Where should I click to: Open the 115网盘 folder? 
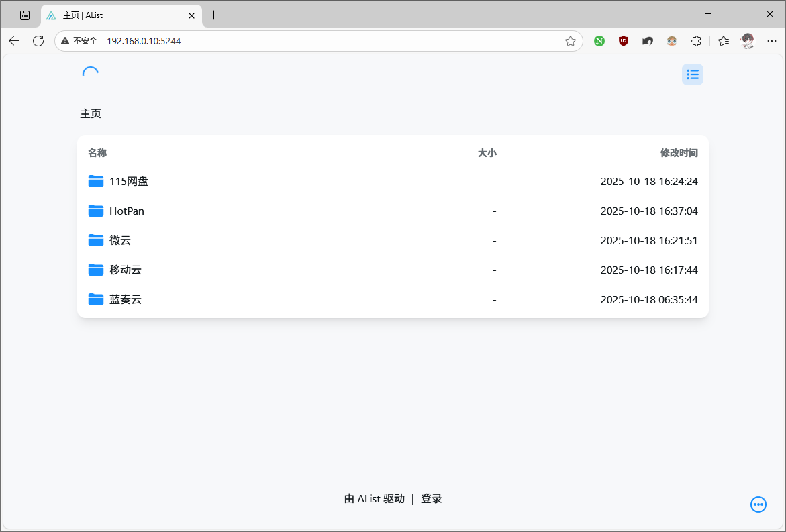coord(128,181)
